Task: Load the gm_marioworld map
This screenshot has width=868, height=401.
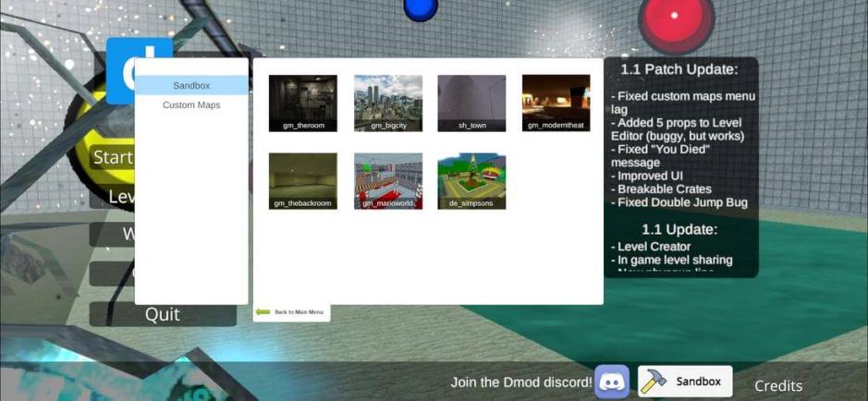Action: point(388,181)
